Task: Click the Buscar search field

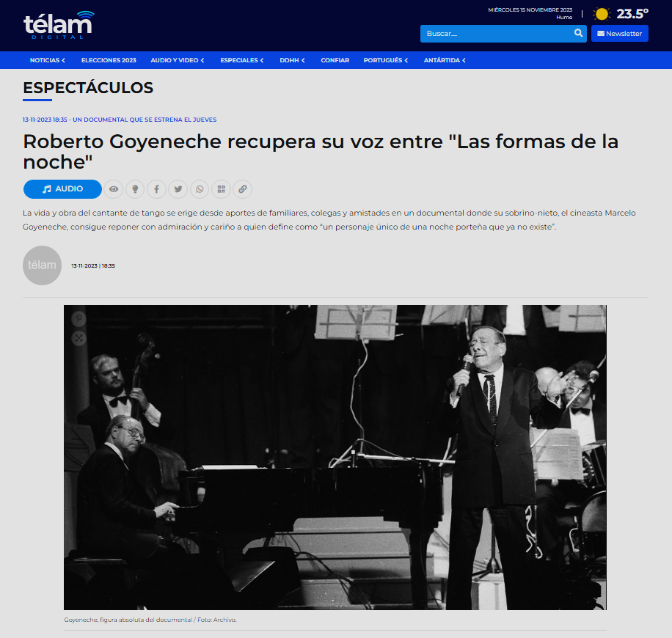Action: [x=497, y=34]
